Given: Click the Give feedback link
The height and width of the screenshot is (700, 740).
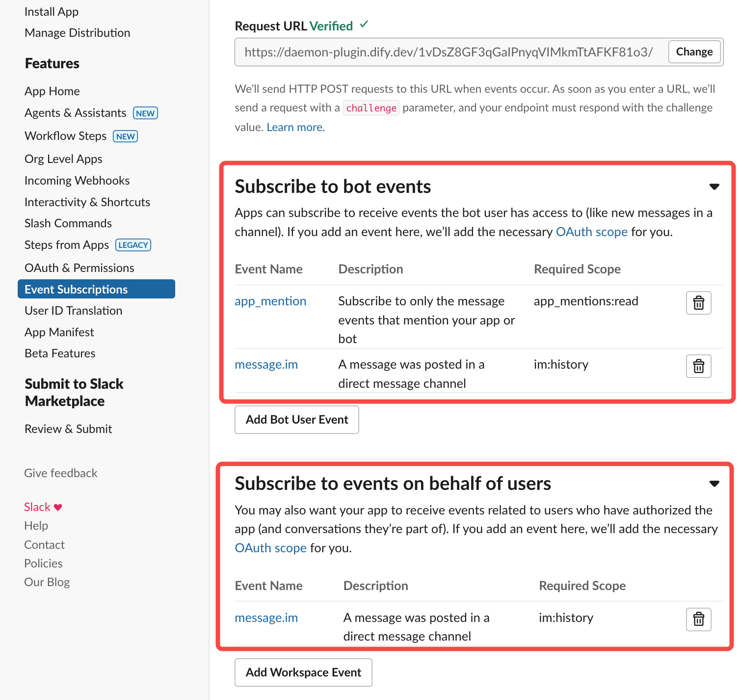Looking at the screenshot, I should click(61, 473).
